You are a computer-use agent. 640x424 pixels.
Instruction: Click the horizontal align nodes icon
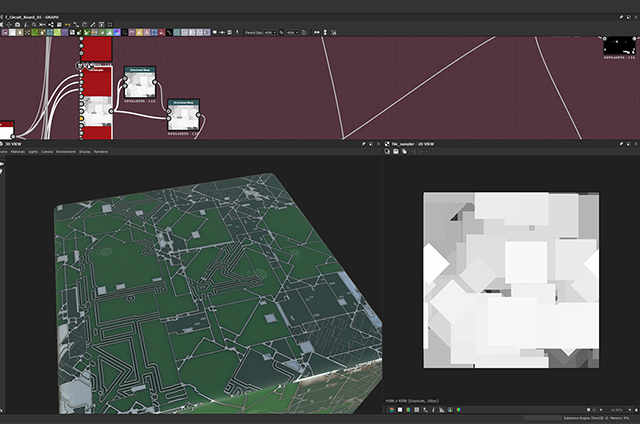(316, 32)
